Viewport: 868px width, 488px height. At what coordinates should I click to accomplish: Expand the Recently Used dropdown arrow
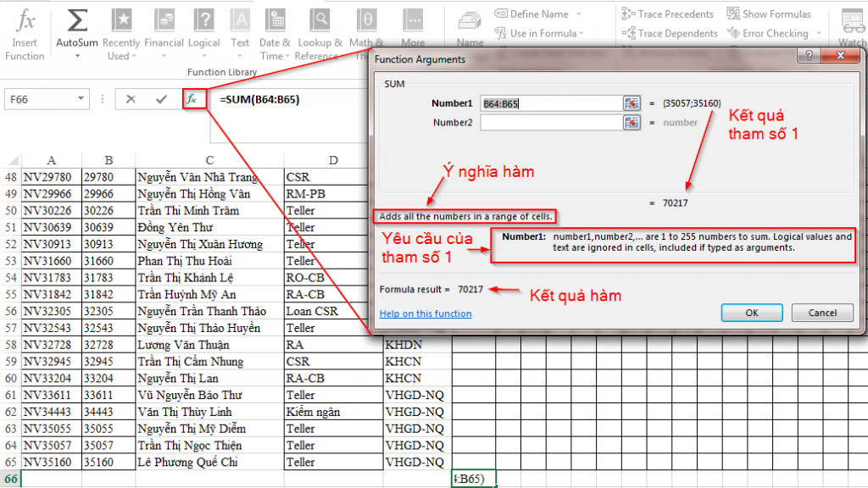pos(134,56)
